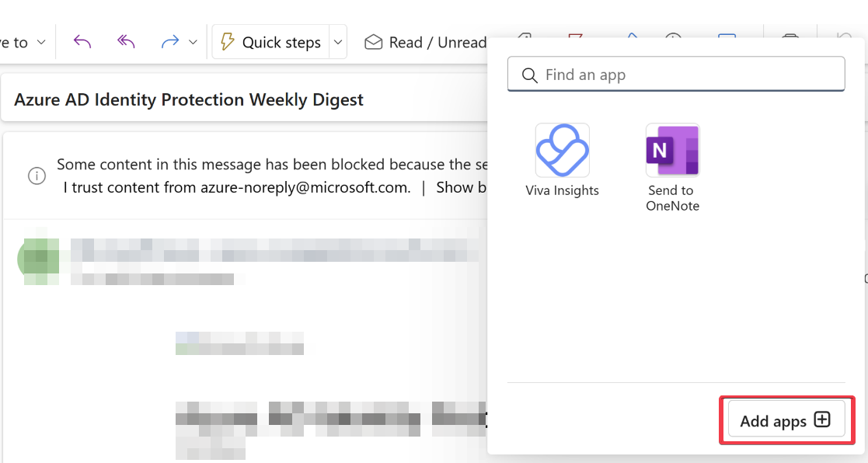Select the Reply icon
The height and width of the screenshot is (463, 868).
[x=82, y=42]
